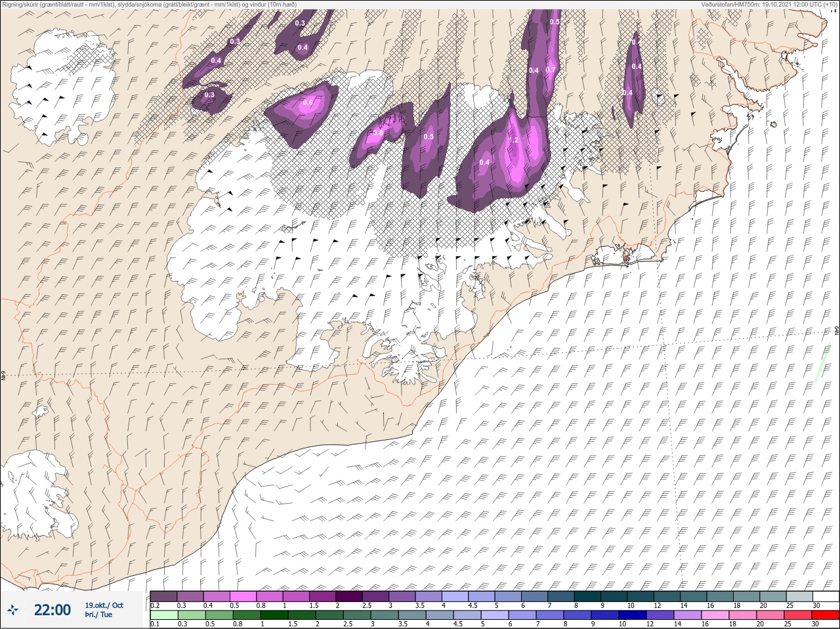840x629 pixels.
Task: Click the 0.8 precipitation label on the map
Action: 378,133
